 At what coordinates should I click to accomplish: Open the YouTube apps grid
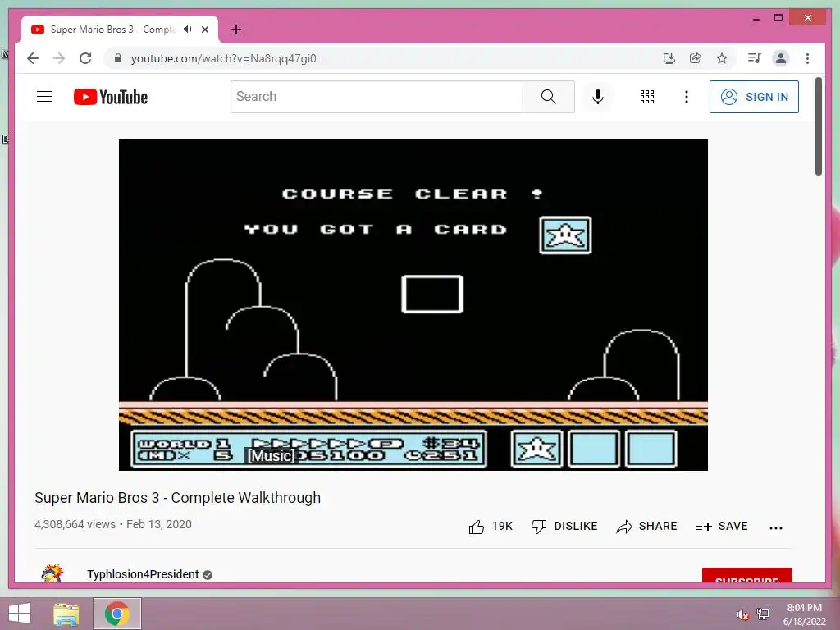(x=647, y=97)
